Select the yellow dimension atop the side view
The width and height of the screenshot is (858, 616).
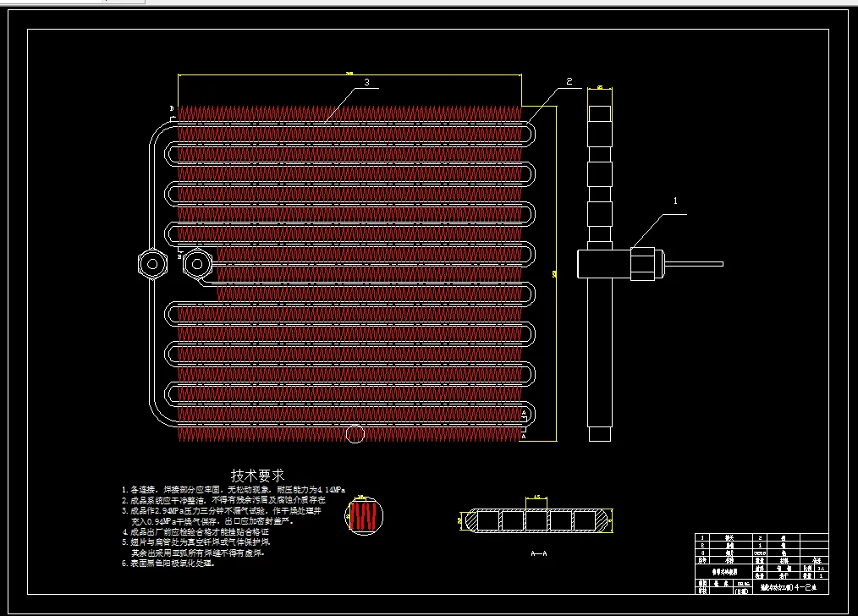point(600,87)
